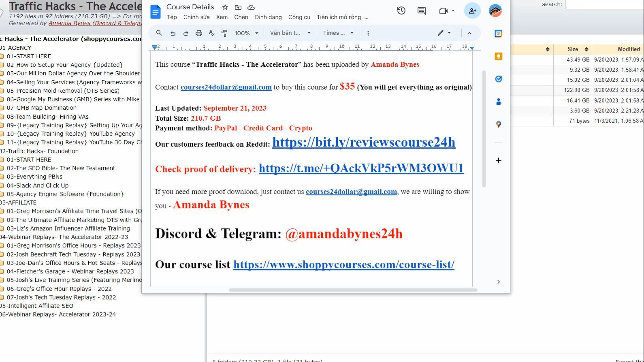Open Google Calendar side panel
Viewport: 644px width, 362px height.
coord(499,34)
